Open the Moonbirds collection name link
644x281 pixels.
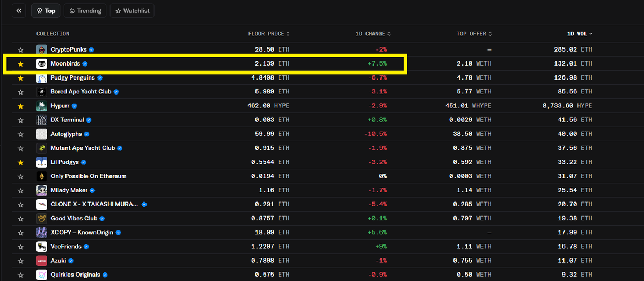[x=65, y=64]
